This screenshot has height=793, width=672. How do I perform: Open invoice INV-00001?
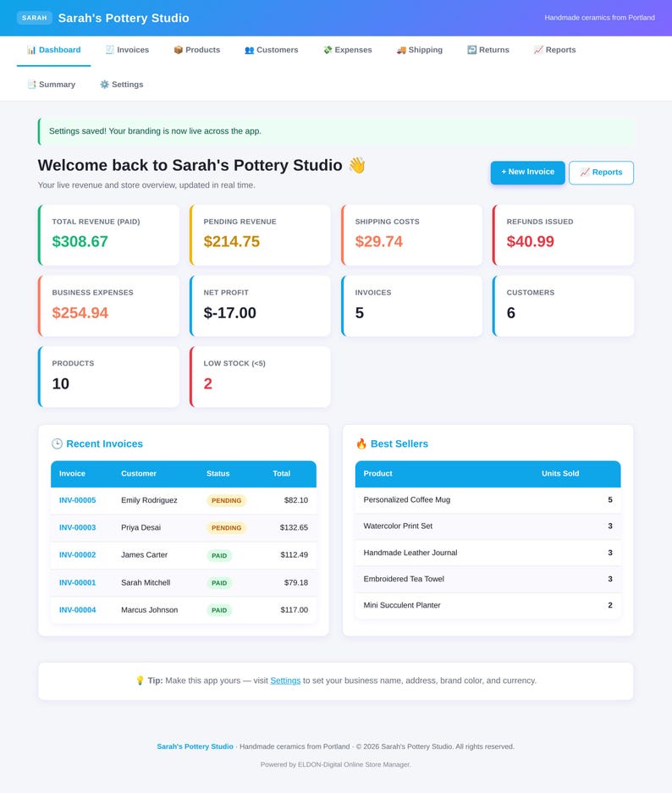click(77, 582)
